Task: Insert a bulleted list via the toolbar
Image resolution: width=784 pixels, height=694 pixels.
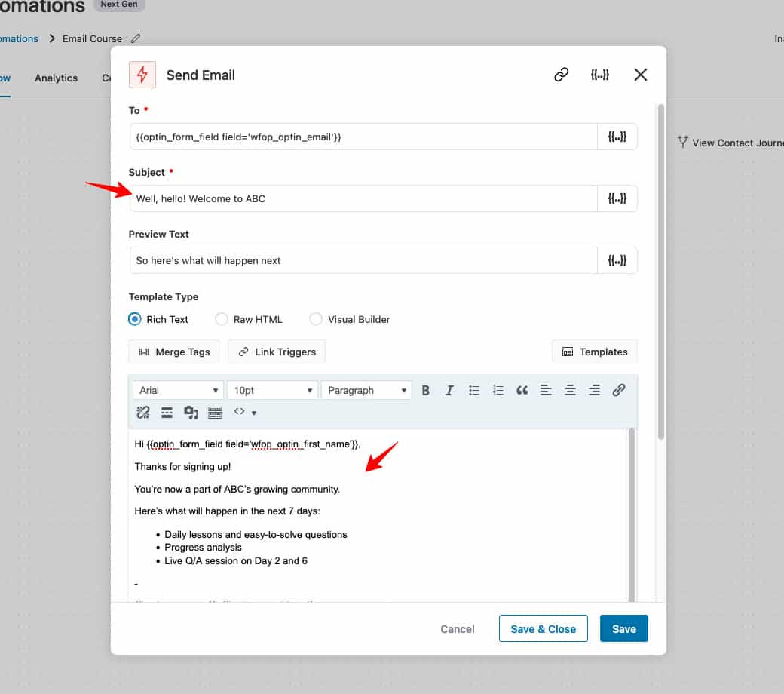Action: pyautogui.click(x=473, y=390)
